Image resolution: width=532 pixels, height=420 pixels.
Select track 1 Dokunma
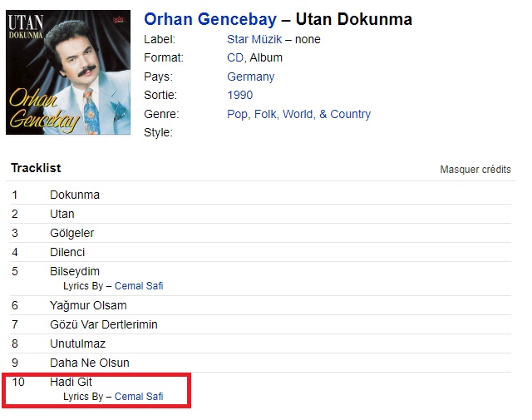click(x=75, y=195)
